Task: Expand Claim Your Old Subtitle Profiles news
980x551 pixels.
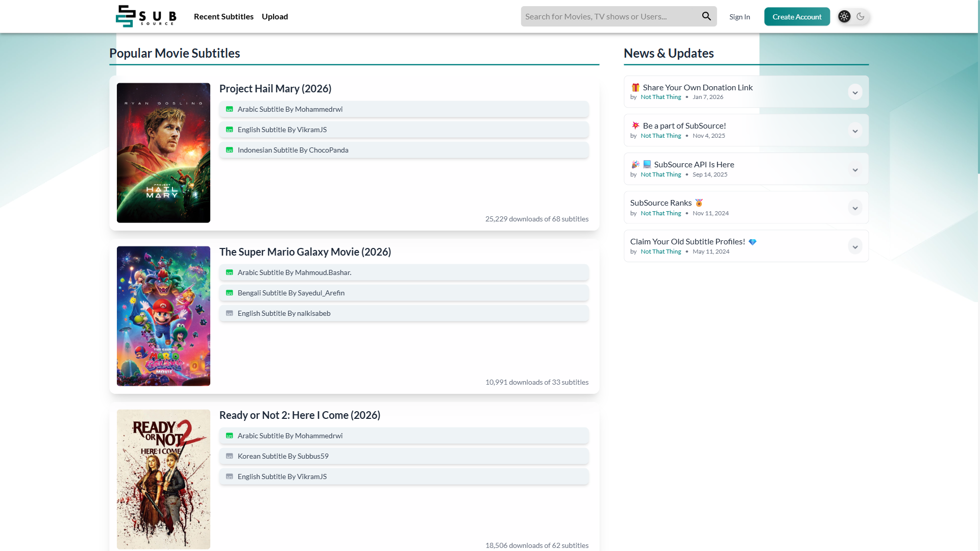Action: point(855,247)
